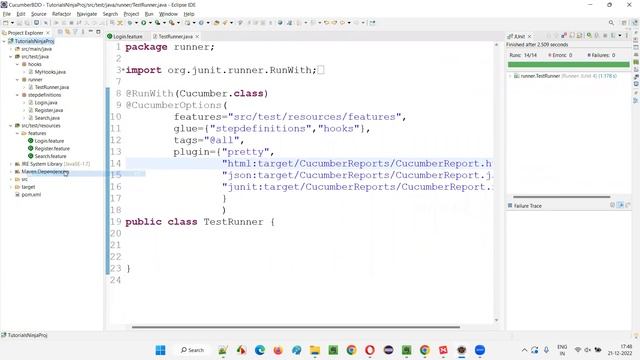
Task: Open Microsoft Edge from taskbar
Action: (260, 350)
